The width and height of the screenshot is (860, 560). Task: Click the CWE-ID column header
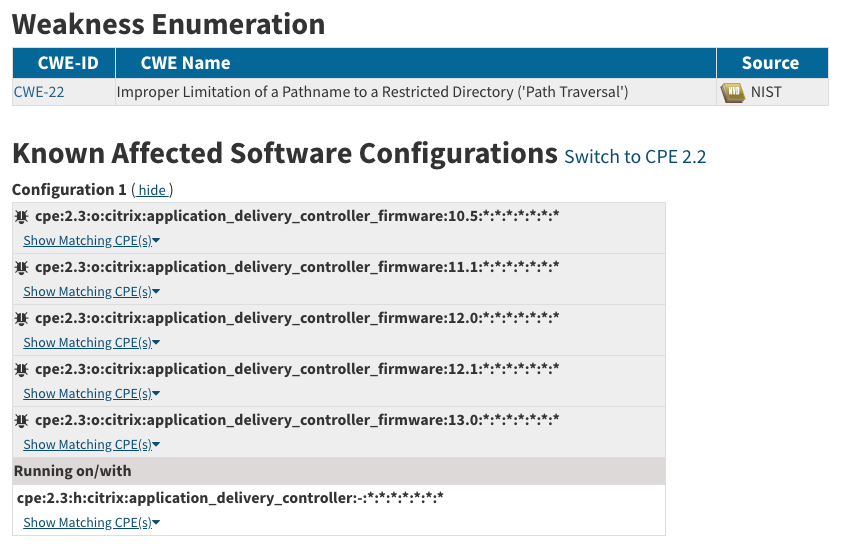click(64, 63)
